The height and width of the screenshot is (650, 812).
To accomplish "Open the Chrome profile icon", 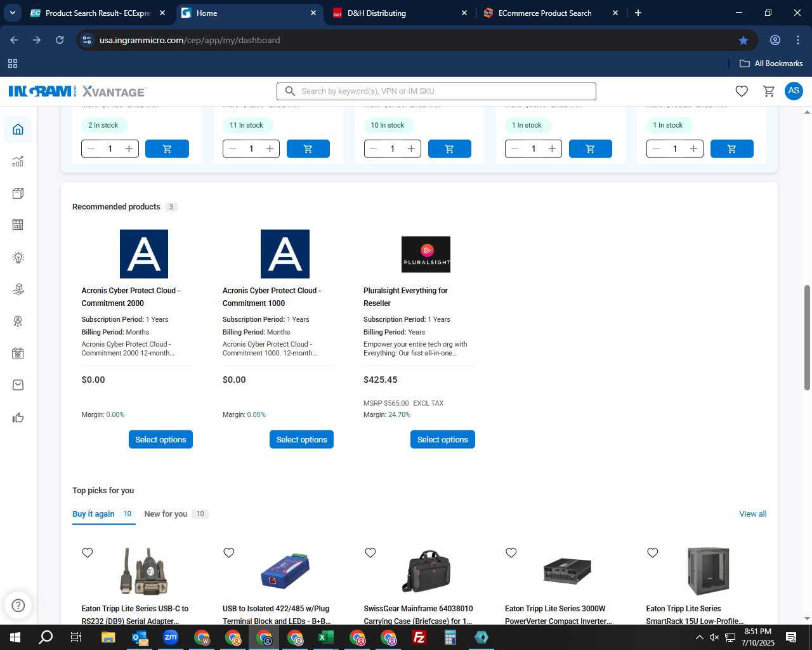I will (x=775, y=40).
